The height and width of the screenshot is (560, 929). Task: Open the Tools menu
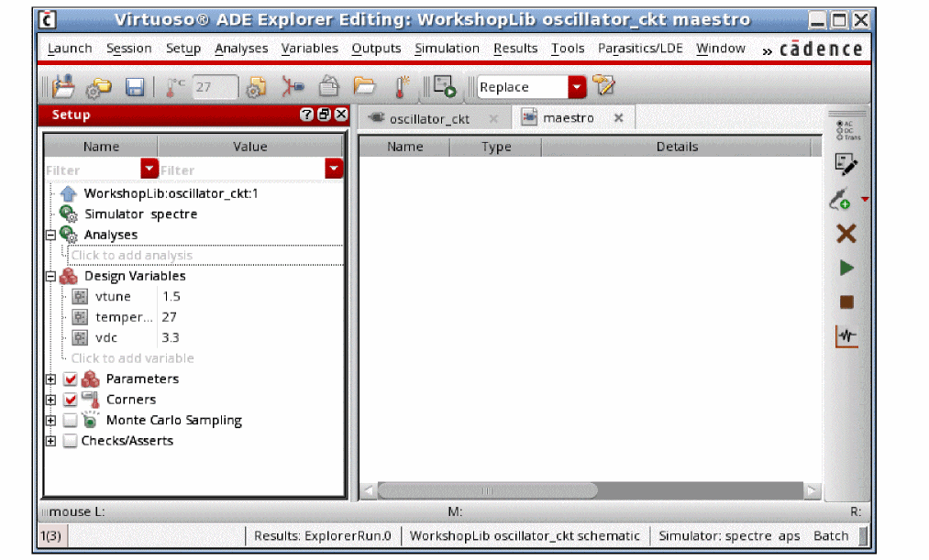568,48
